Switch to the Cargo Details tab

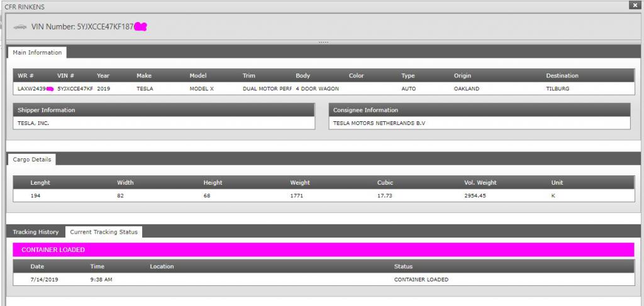pyautogui.click(x=33, y=160)
